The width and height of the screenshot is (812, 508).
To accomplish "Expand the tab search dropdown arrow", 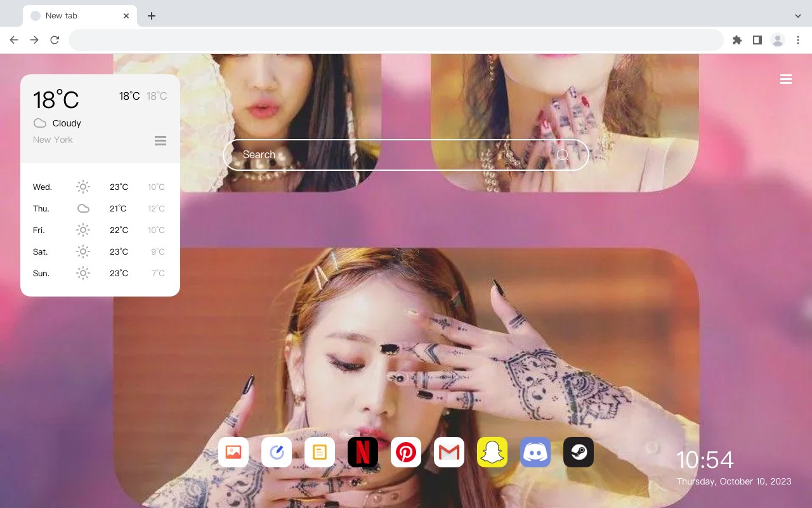I will coord(798,16).
